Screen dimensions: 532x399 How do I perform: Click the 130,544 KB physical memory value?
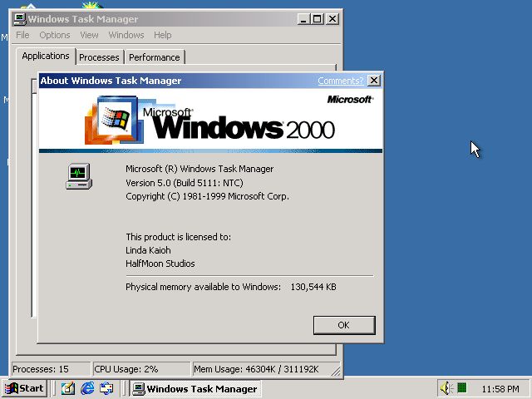(313, 287)
